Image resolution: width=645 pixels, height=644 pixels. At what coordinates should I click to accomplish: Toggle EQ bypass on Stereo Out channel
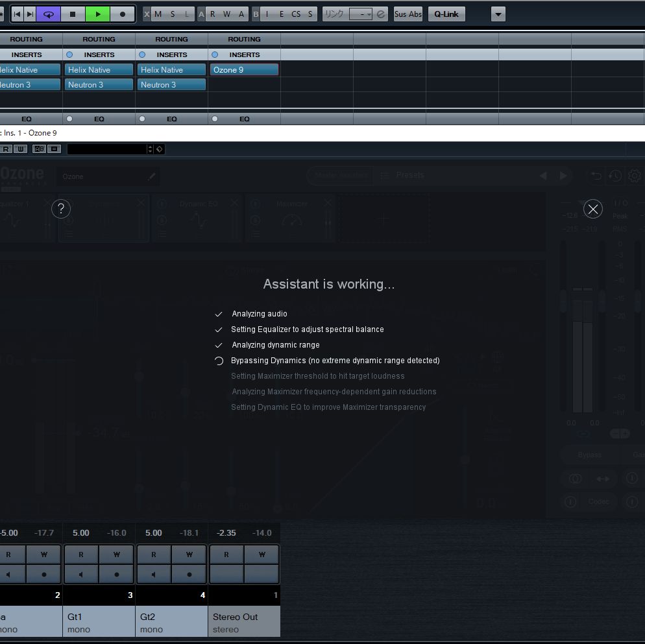[x=215, y=119]
